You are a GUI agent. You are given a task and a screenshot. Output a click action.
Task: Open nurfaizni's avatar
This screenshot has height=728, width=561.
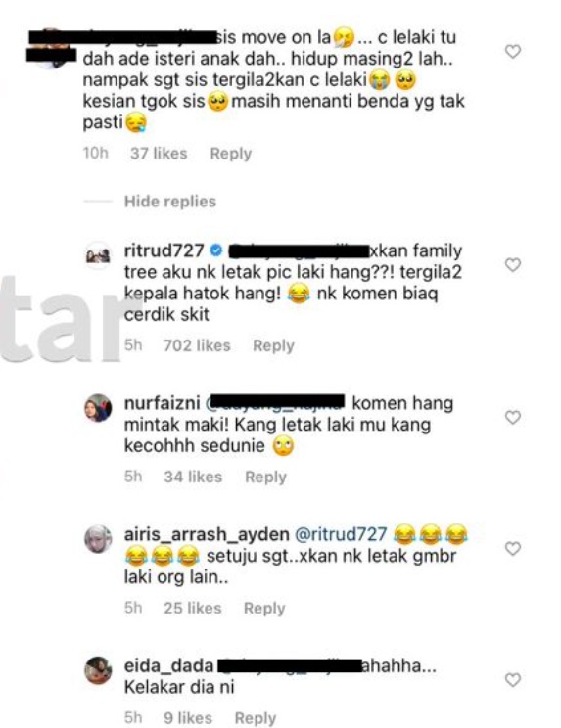[98, 408]
